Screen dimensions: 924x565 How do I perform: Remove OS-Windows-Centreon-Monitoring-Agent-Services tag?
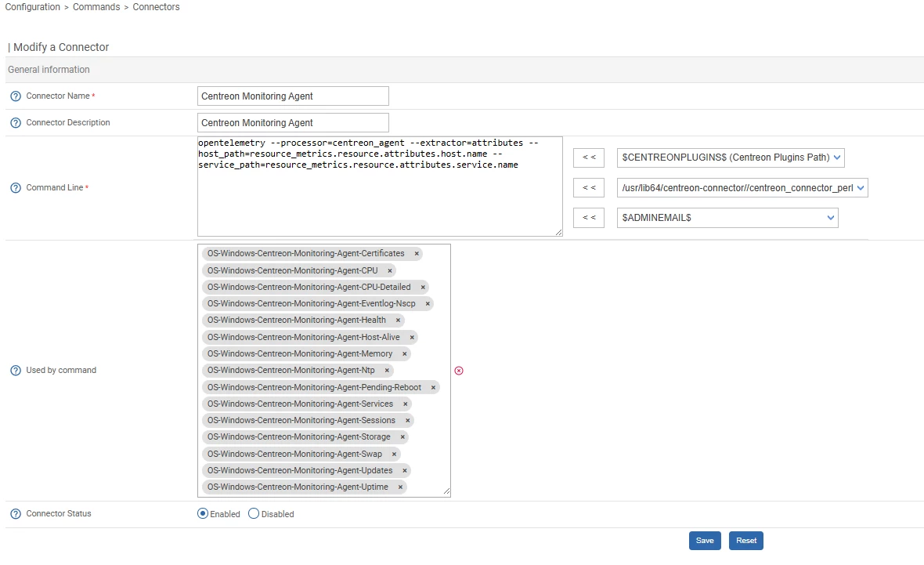406,404
